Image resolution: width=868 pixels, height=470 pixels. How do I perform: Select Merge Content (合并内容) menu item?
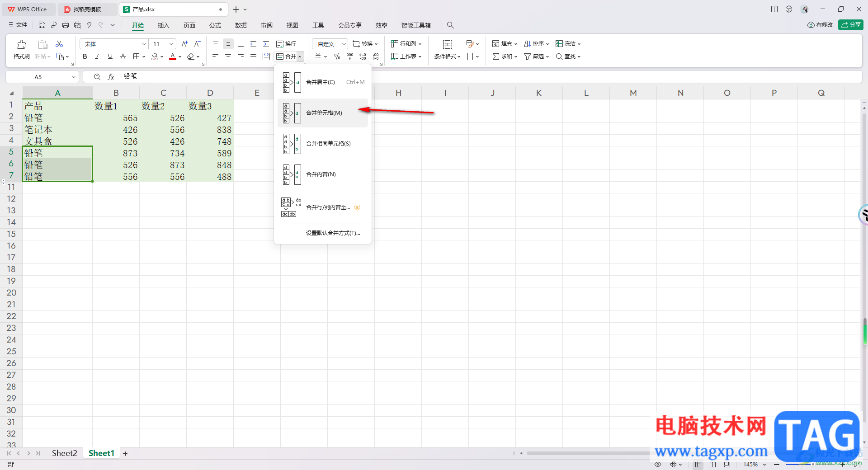coord(323,174)
